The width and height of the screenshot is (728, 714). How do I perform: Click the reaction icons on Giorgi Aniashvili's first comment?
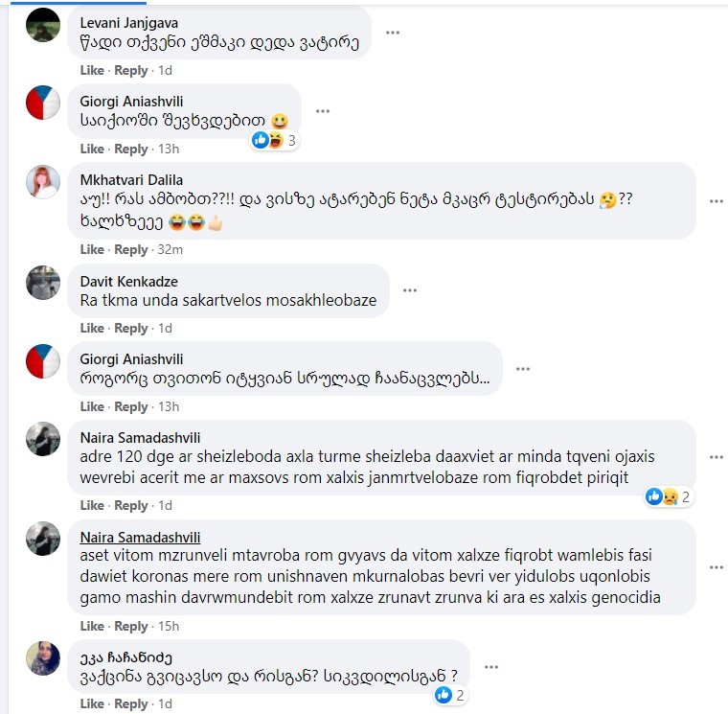(275, 140)
